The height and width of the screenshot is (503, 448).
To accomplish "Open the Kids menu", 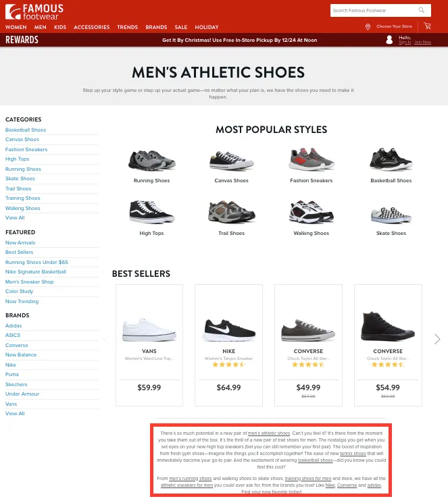I will pyautogui.click(x=60, y=27).
